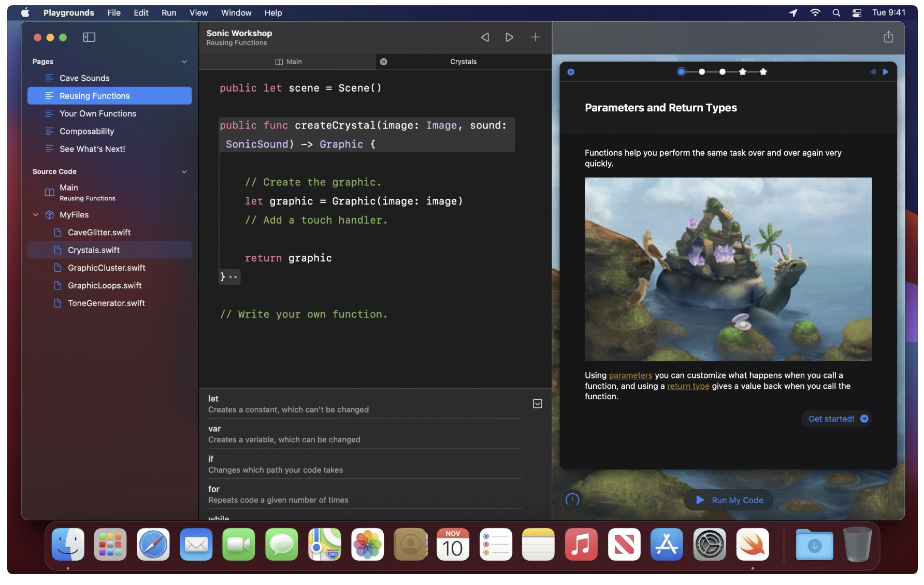Click the previous instruction left arrow
The width and height of the screenshot is (924, 585).
[x=873, y=72]
